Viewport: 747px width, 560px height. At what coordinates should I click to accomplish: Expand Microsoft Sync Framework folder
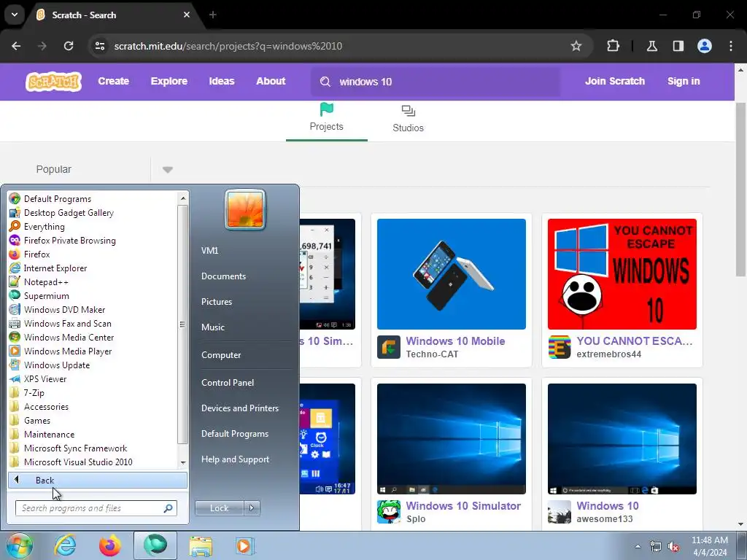click(x=75, y=448)
